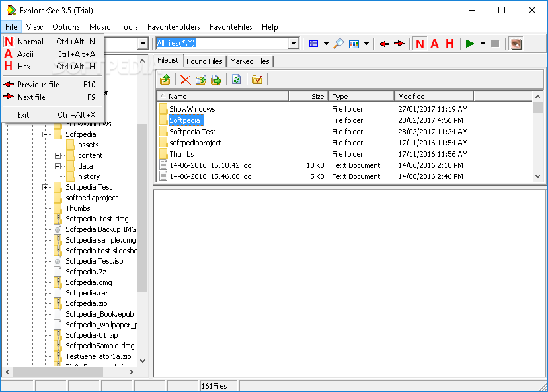Click the move file to folder icon
The width and height of the screenshot is (548, 392).
(216, 80)
